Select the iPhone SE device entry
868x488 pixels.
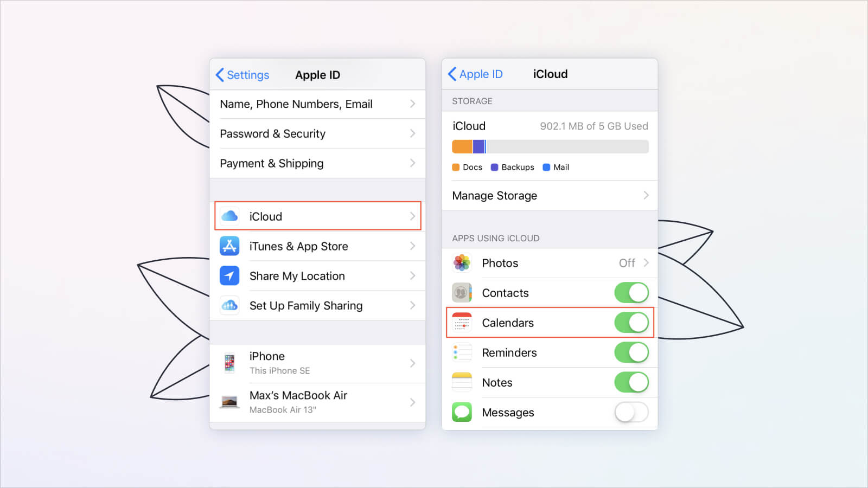coord(317,363)
